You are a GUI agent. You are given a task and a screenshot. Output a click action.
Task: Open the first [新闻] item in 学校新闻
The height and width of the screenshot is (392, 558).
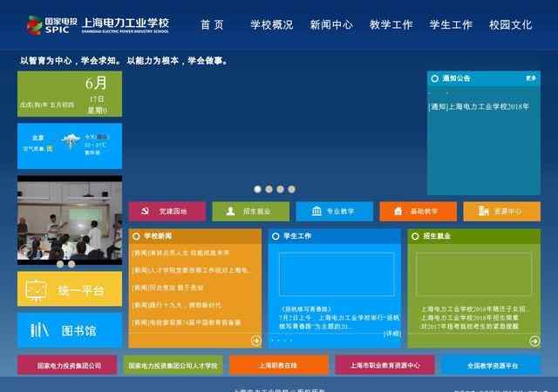[180, 253]
